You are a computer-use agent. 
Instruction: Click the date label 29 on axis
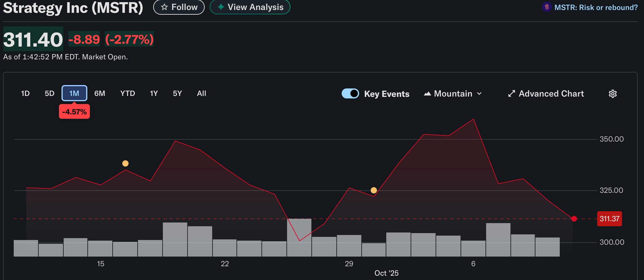point(349,264)
